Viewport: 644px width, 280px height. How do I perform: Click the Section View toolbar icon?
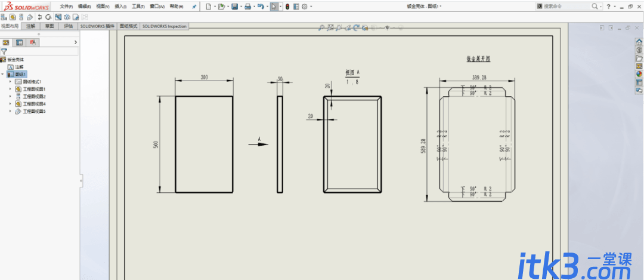(x=40, y=17)
